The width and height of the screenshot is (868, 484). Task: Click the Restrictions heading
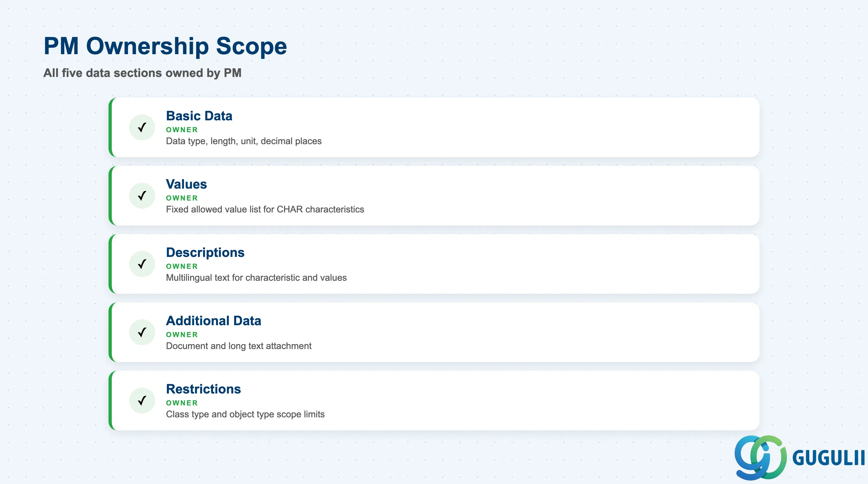pos(203,389)
